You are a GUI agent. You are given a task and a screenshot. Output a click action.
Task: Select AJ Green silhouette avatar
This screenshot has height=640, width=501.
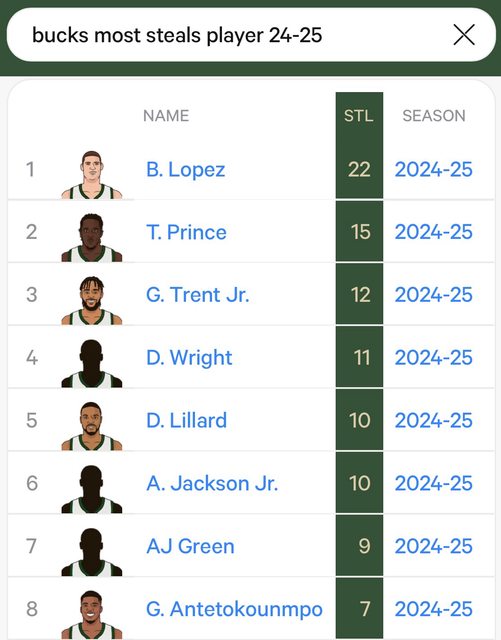coord(92,552)
